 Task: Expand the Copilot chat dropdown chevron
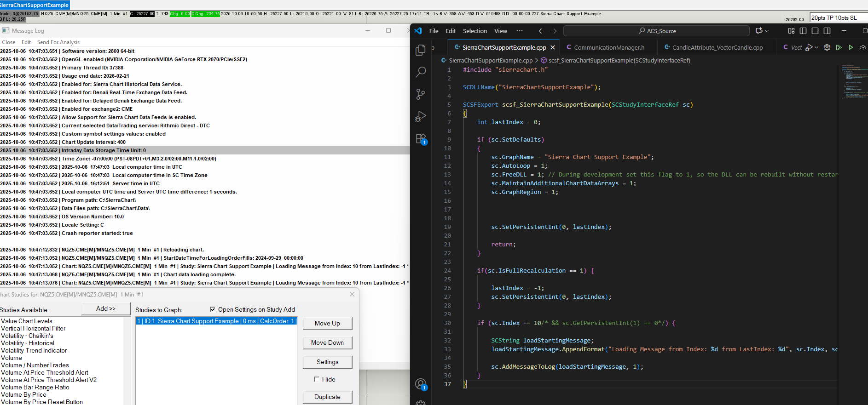[767, 31]
